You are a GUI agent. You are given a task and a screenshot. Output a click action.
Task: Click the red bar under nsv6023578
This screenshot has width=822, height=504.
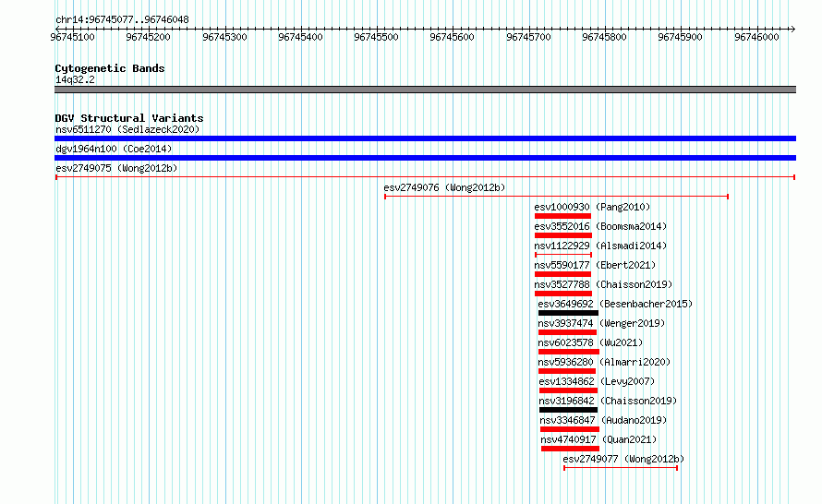(x=569, y=352)
